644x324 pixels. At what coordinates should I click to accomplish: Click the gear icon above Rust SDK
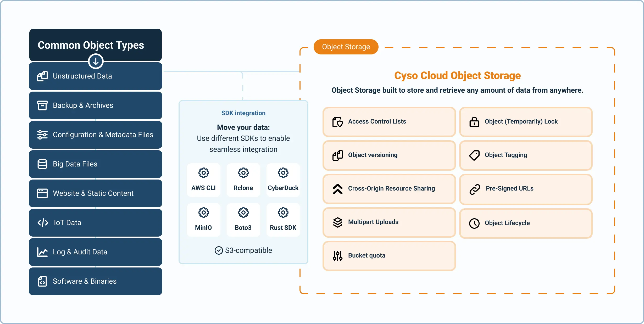tap(283, 213)
